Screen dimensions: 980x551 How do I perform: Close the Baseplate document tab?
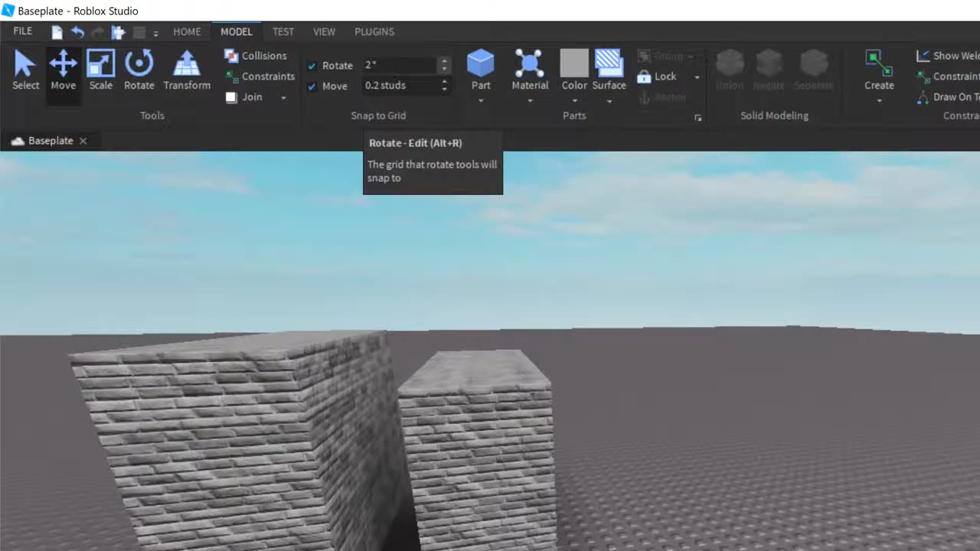[83, 141]
